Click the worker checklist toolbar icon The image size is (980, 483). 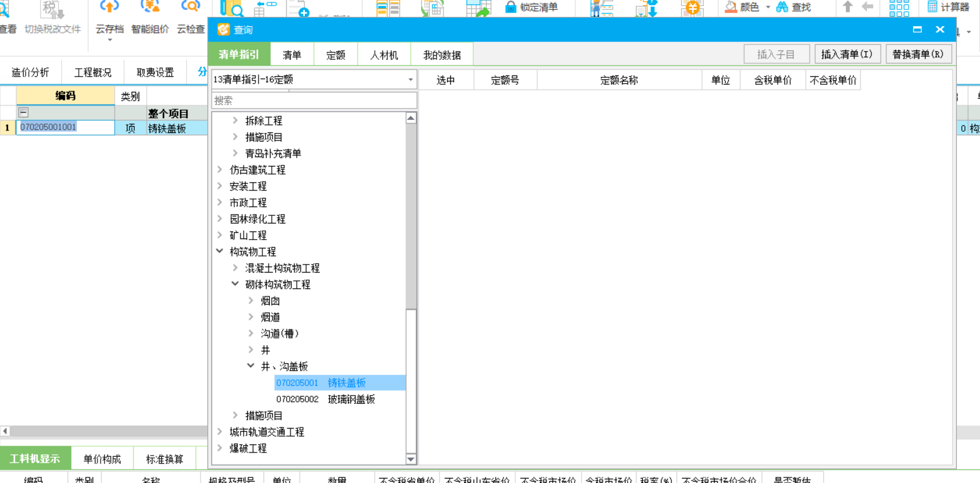point(602,8)
